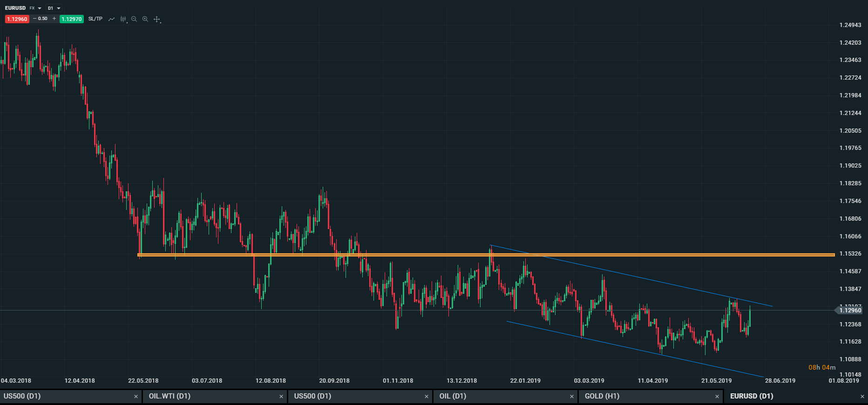Screen dimensions: 868x405
Task: Open the candlestick chart type selector
Action: pos(123,19)
